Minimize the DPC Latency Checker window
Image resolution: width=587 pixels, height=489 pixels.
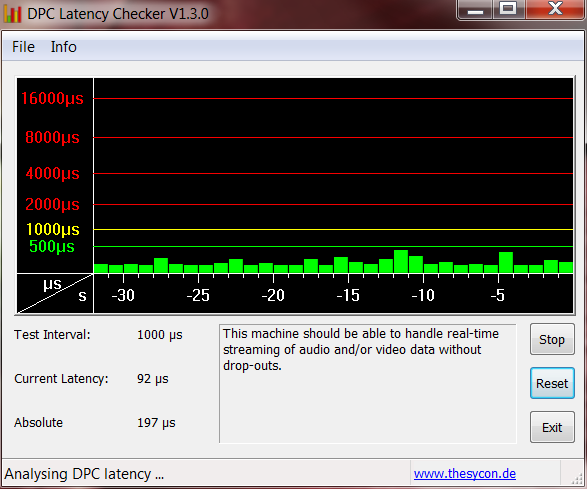[x=474, y=10]
